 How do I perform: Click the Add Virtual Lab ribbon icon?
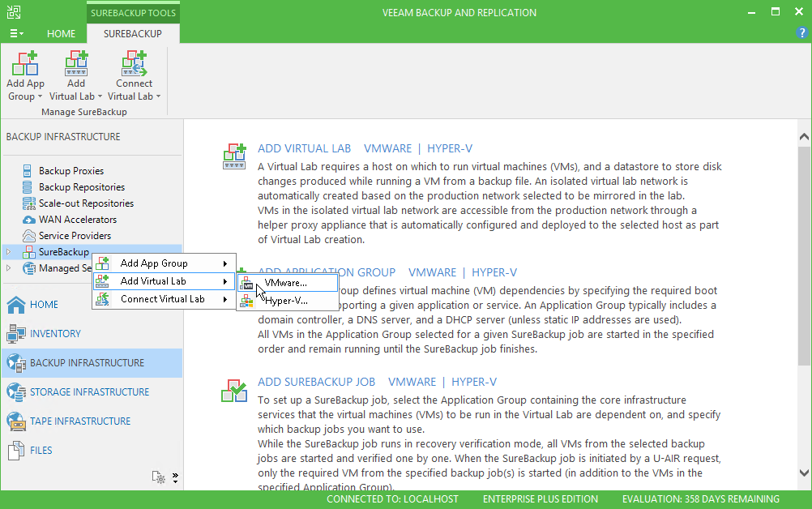[76, 65]
